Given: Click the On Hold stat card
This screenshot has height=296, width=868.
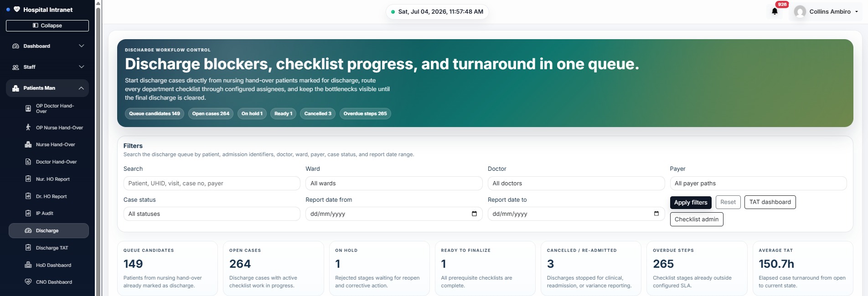Looking at the screenshot, I should pyautogui.click(x=379, y=269).
